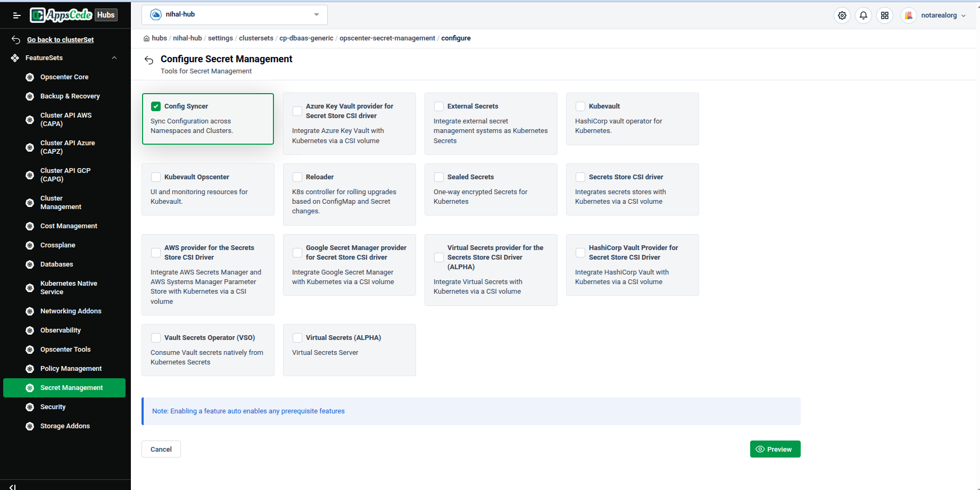The image size is (980, 490).
Task: Check the External Secrets checkbox
Action: (x=439, y=106)
